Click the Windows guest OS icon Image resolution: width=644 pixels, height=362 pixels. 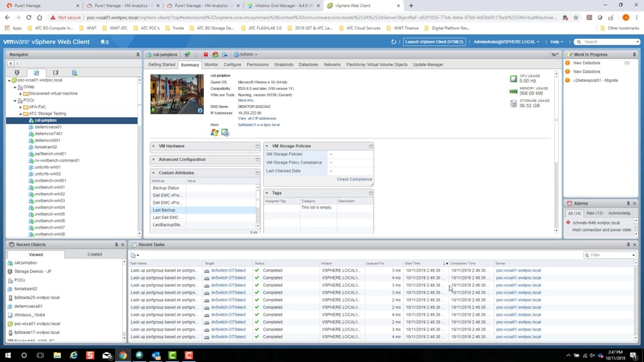215,133
